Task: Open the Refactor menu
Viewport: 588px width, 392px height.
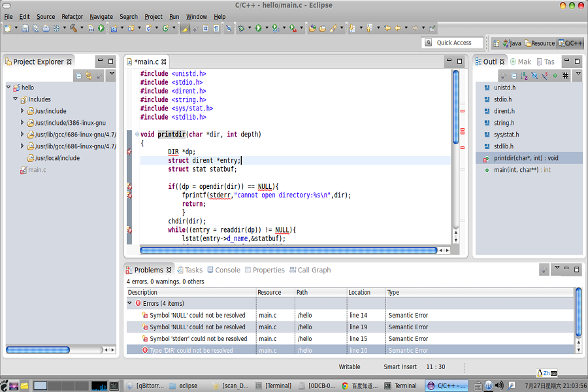Action: (x=73, y=17)
